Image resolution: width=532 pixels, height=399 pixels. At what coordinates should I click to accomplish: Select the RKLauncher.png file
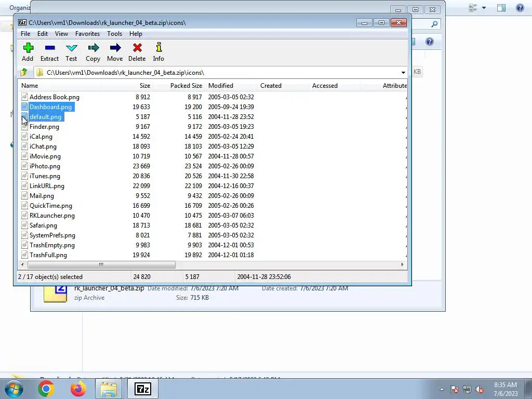(52, 216)
